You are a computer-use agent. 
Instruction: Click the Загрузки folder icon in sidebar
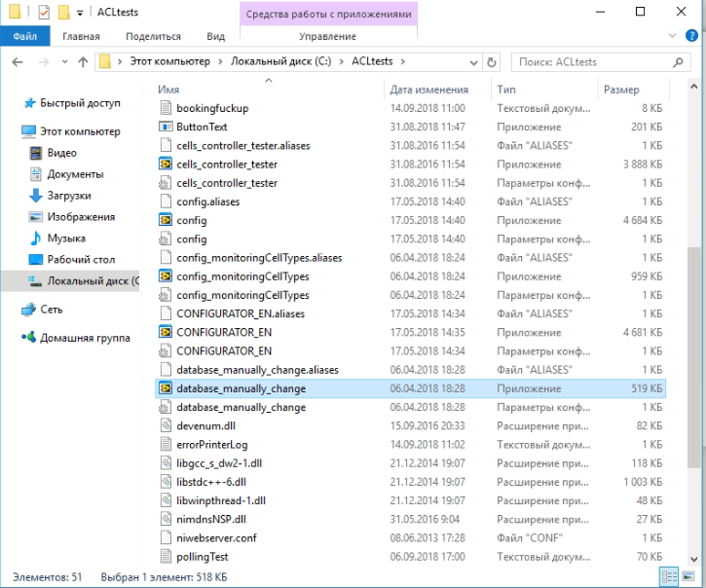(36, 196)
